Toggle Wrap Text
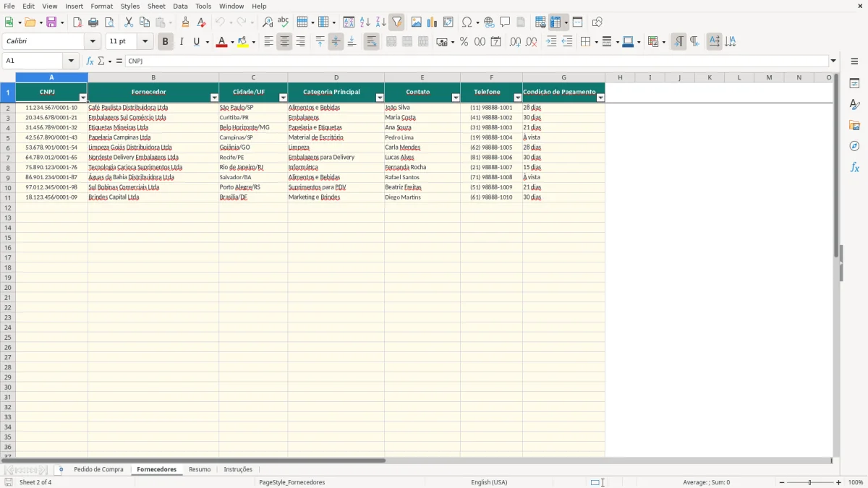 coord(371,42)
